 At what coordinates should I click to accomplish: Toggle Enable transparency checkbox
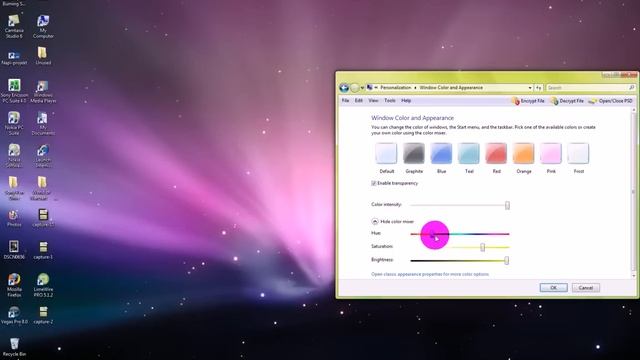pos(373,183)
